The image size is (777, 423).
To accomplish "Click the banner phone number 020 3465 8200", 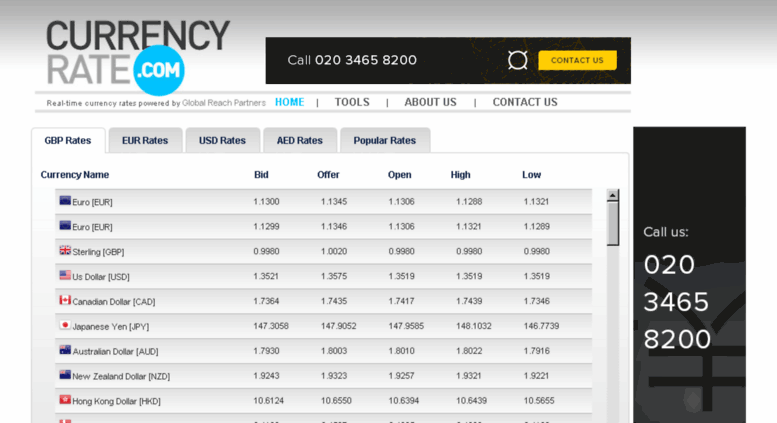I will click(x=366, y=60).
